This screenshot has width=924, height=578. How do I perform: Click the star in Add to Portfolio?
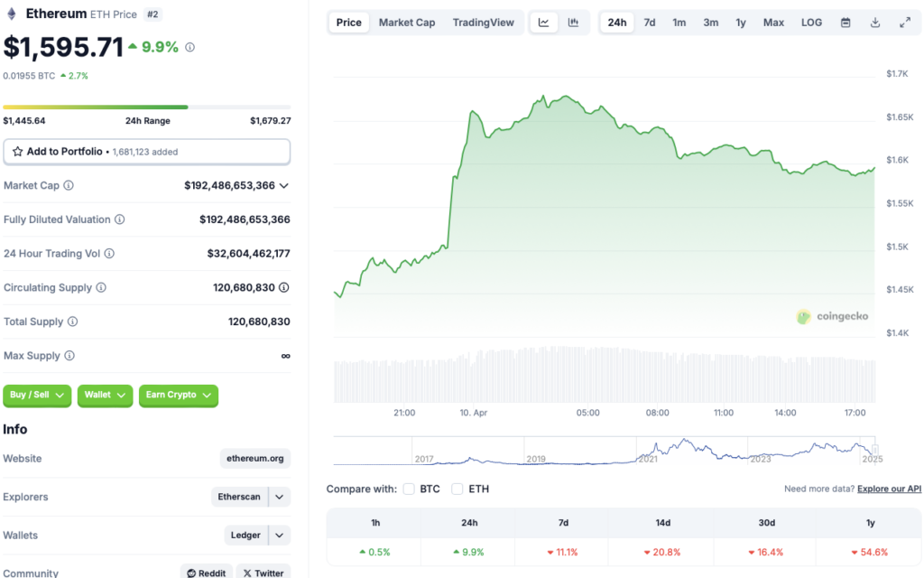18,152
